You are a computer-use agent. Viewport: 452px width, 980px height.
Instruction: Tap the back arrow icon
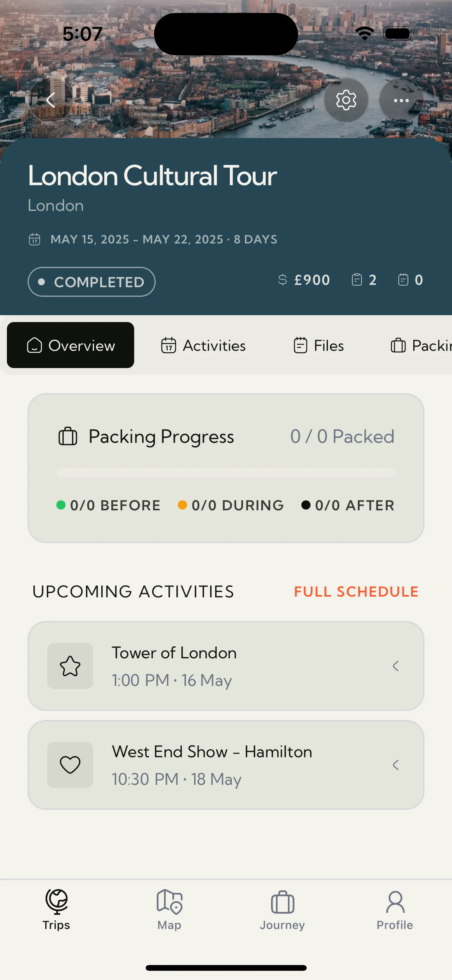(x=51, y=100)
